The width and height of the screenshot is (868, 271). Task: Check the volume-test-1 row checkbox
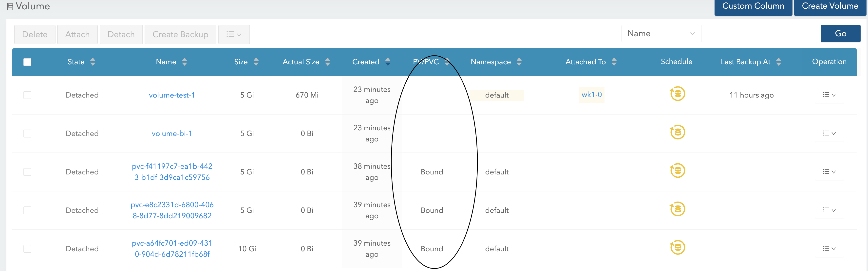coord(27,95)
